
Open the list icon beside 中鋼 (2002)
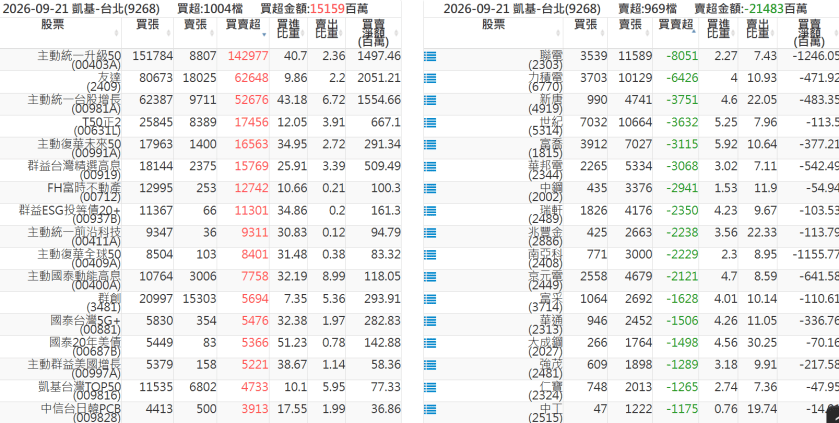tap(430, 188)
